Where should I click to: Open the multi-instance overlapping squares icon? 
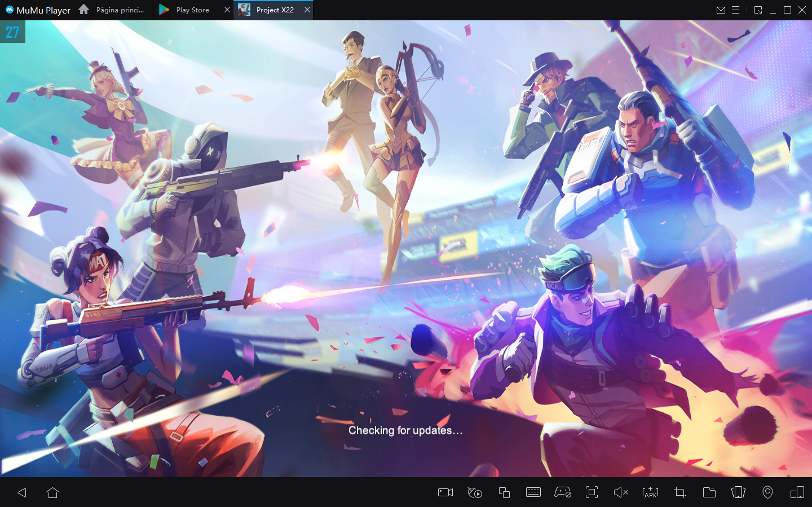504,492
